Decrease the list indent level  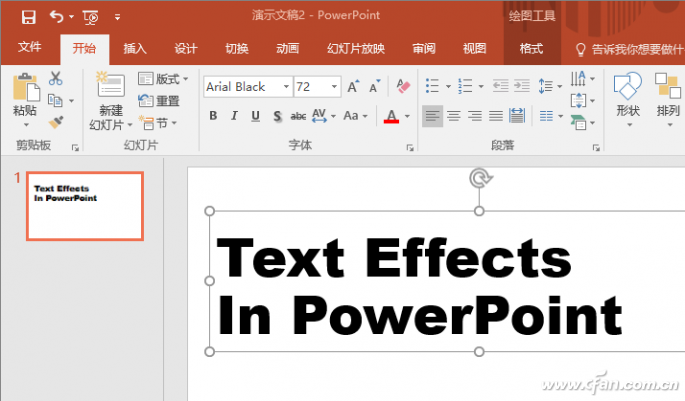pos(501,86)
